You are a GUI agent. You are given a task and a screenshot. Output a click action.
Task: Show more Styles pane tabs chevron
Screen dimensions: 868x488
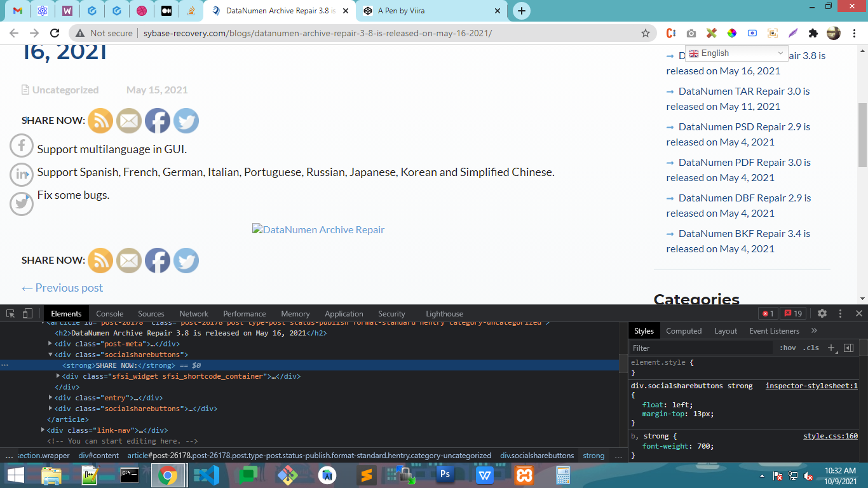pyautogui.click(x=814, y=331)
